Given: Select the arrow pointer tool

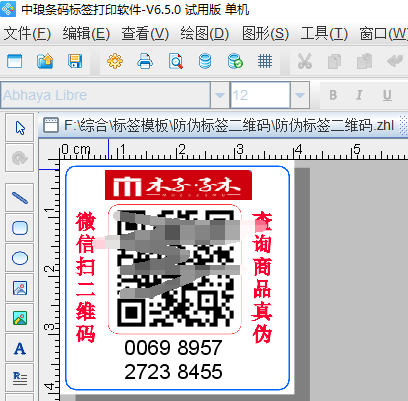Looking at the screenshot, I should click(x=20, y=128).
